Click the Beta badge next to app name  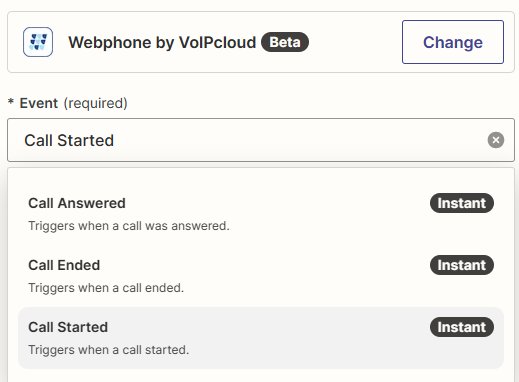pos(285,42)
